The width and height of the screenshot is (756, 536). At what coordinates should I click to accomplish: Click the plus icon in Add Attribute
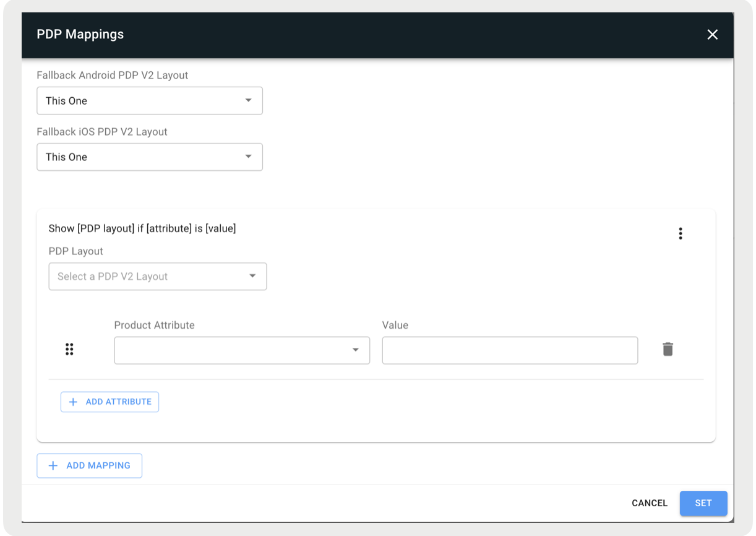pos(73,402)
